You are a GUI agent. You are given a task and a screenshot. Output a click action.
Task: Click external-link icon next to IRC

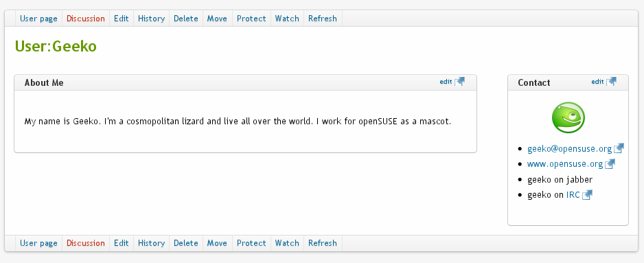tap(587, 195)
